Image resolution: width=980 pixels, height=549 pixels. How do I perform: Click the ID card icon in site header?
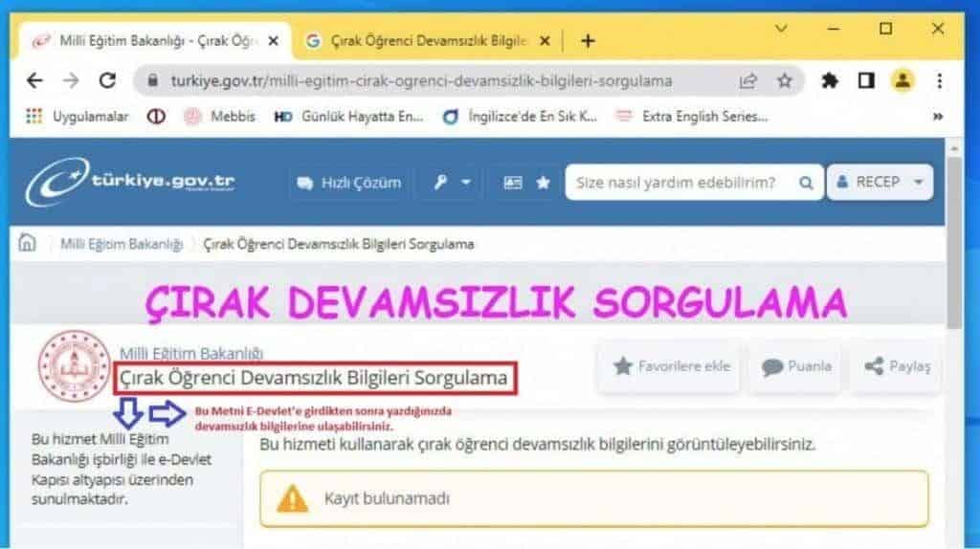(x=513, y=183)
